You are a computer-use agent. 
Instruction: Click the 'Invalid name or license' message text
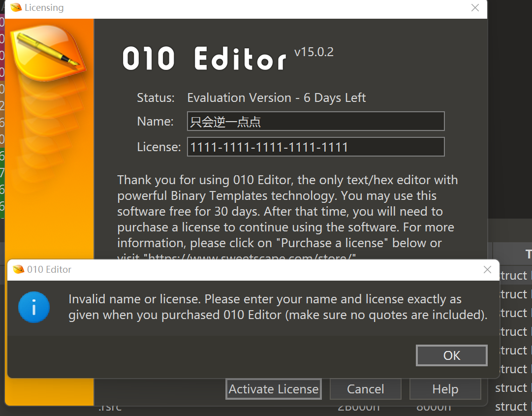pyautogui.click(x=278, y=307)
